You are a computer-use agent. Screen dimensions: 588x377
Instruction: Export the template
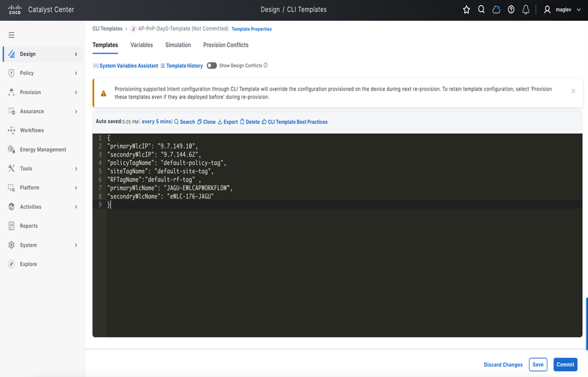coord(228,122)
